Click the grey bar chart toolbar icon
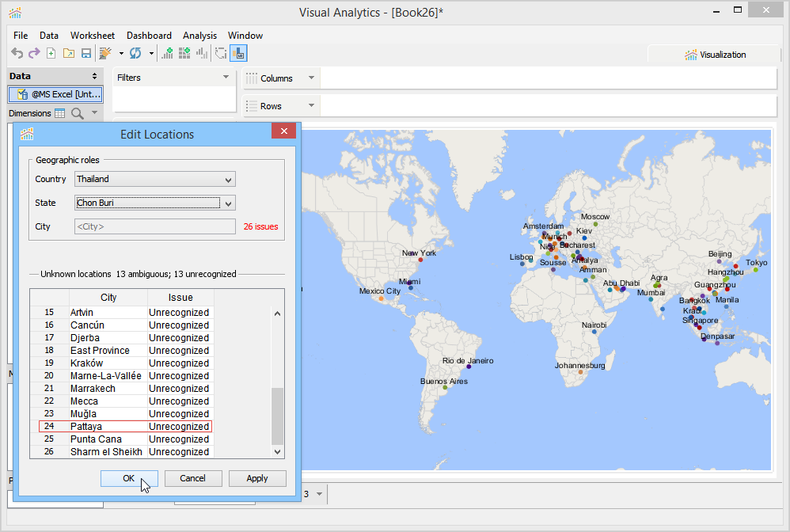790x532 pixels. (202, 53)
